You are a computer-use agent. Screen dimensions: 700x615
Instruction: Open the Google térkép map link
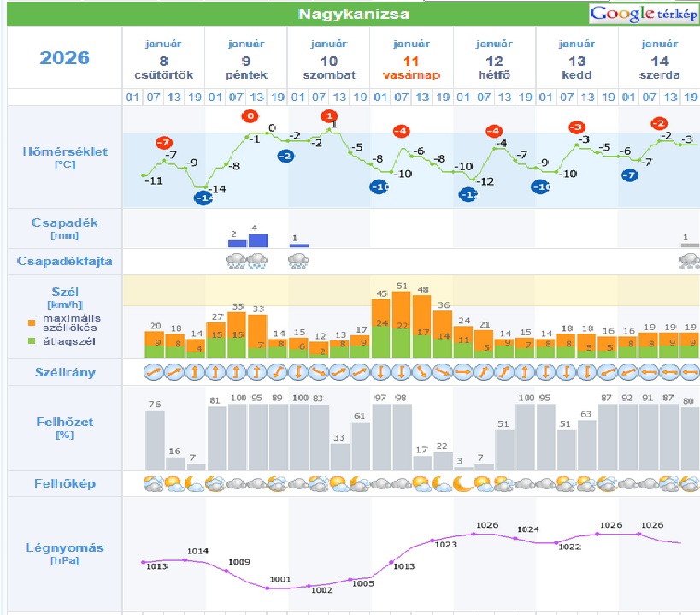point(643,15)
